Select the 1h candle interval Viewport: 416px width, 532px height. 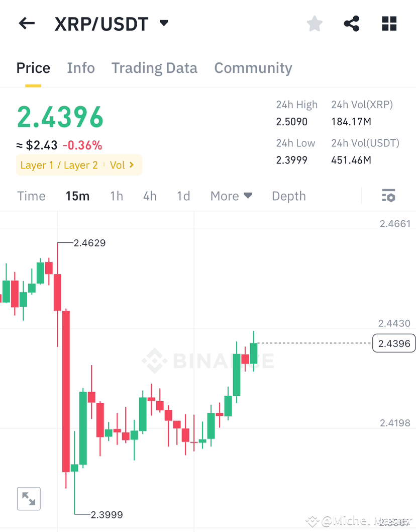click(117, 196)
